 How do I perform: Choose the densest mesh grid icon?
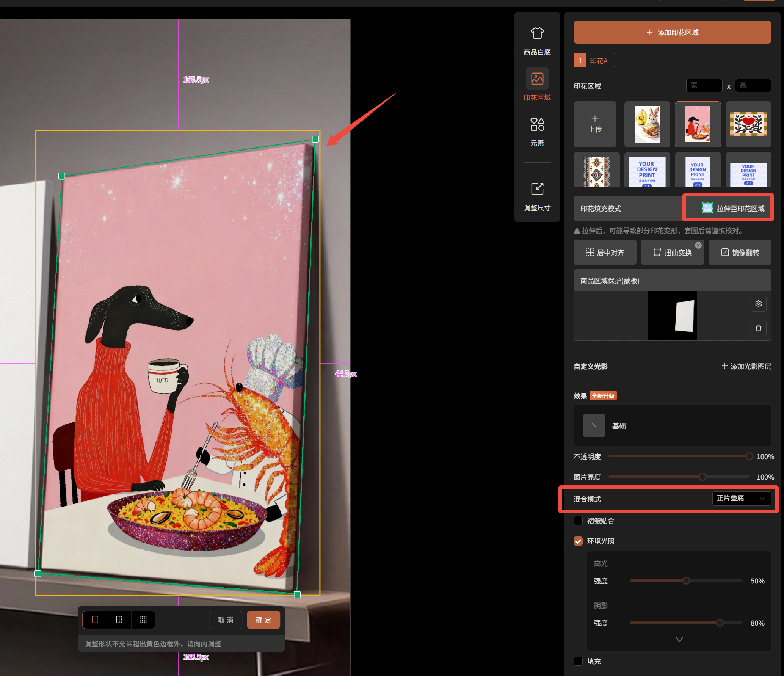[143, 620]
